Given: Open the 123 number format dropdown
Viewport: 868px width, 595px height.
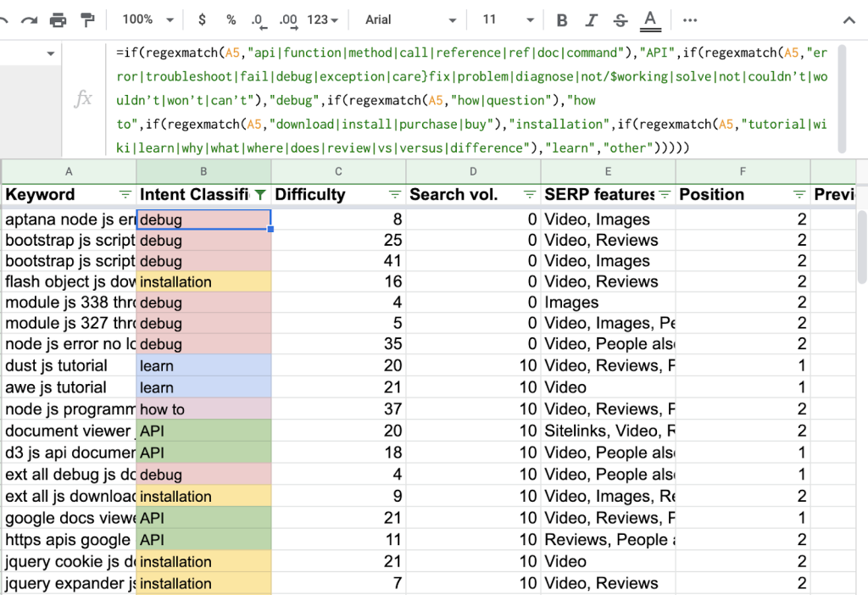Looking at the screenshot, I should (322, 20).
